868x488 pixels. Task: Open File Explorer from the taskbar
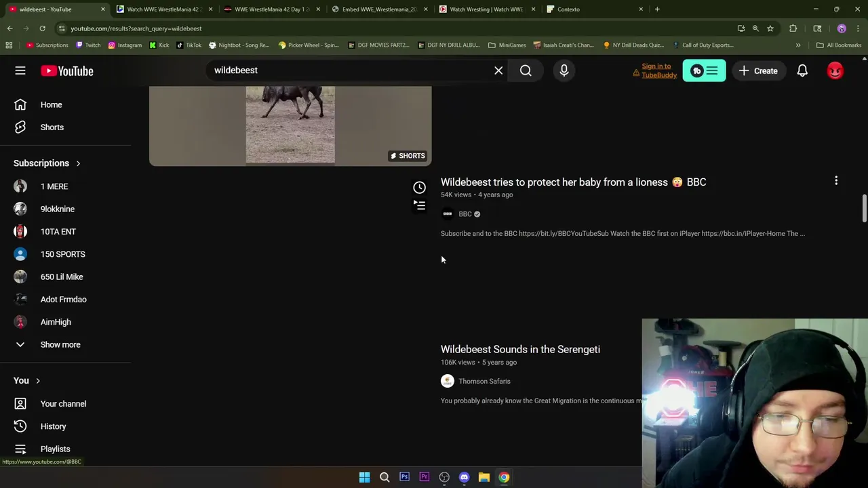tap(484, 477)
